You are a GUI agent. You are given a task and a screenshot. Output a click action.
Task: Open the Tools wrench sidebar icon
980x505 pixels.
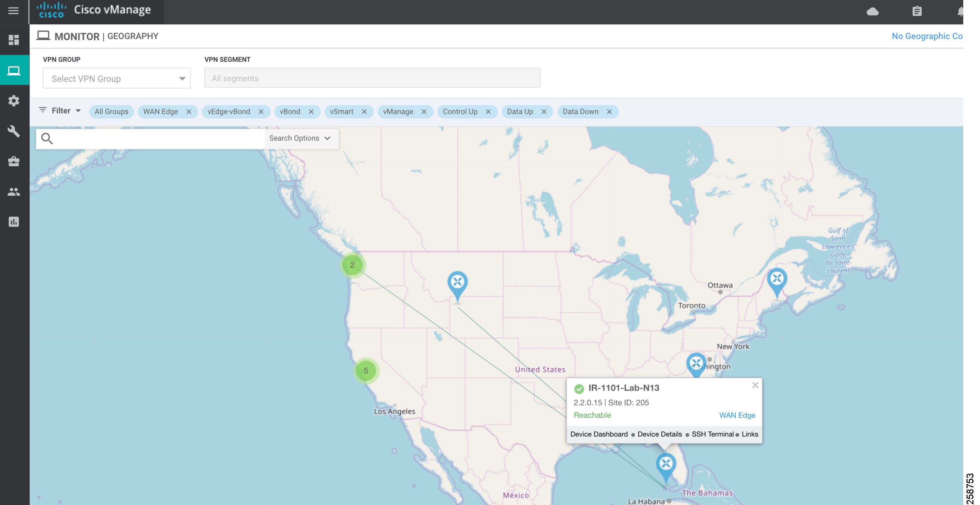tap(14, 131)
